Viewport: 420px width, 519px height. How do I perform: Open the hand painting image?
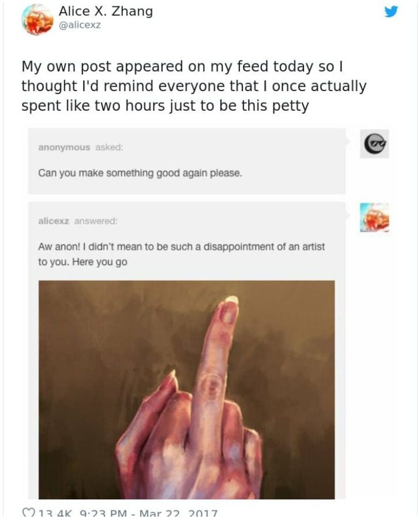tap(186, 390)
